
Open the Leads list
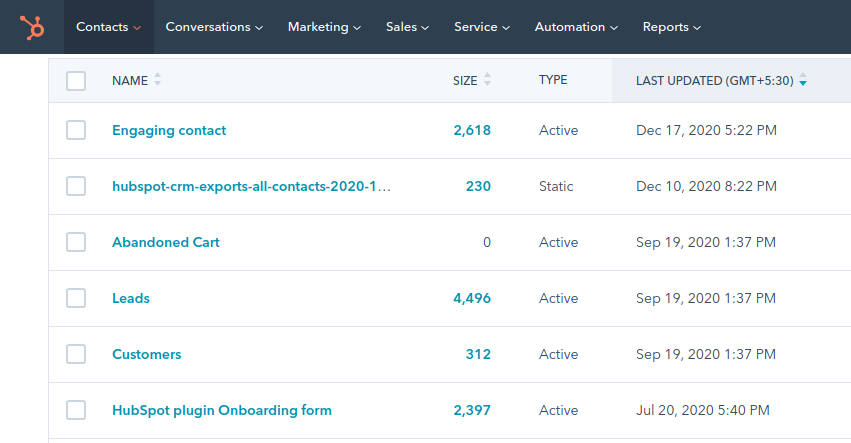(x=131, y=298)
